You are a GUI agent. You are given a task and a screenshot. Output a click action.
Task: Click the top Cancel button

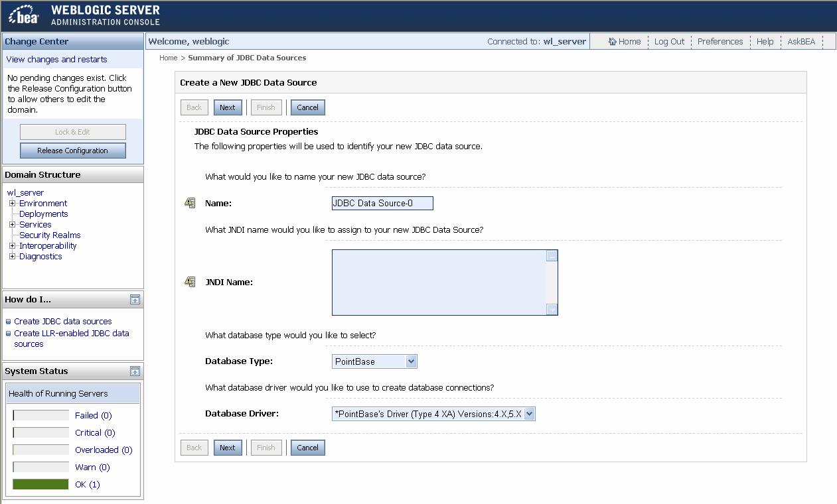308,107
